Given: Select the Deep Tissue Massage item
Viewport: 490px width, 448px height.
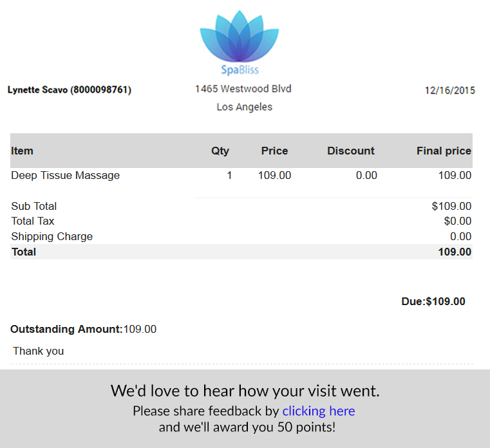Looking at the screenshot, I should tap(65, 175).
